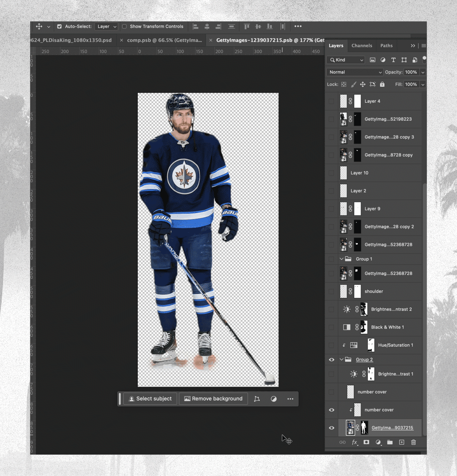Delete layer with trash icon
The width and height of the screenshot is (457, 476).
(x=414, y=442)
